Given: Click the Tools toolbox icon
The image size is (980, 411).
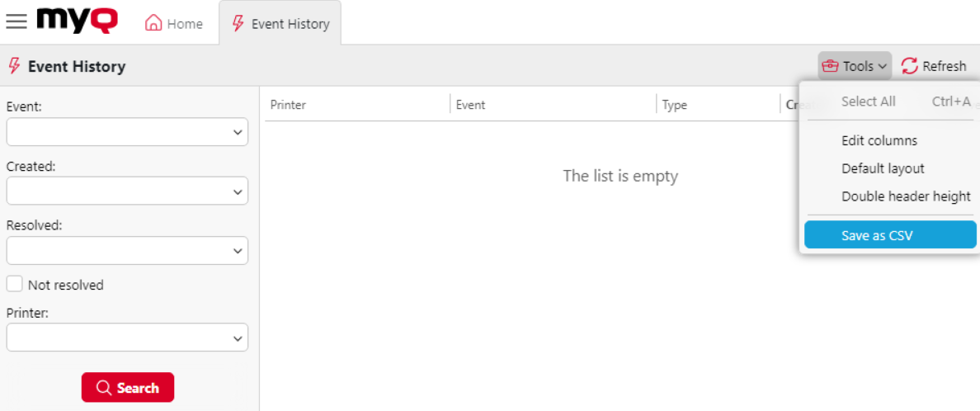Looking at the screenshot, I should (x=829, y=66).
